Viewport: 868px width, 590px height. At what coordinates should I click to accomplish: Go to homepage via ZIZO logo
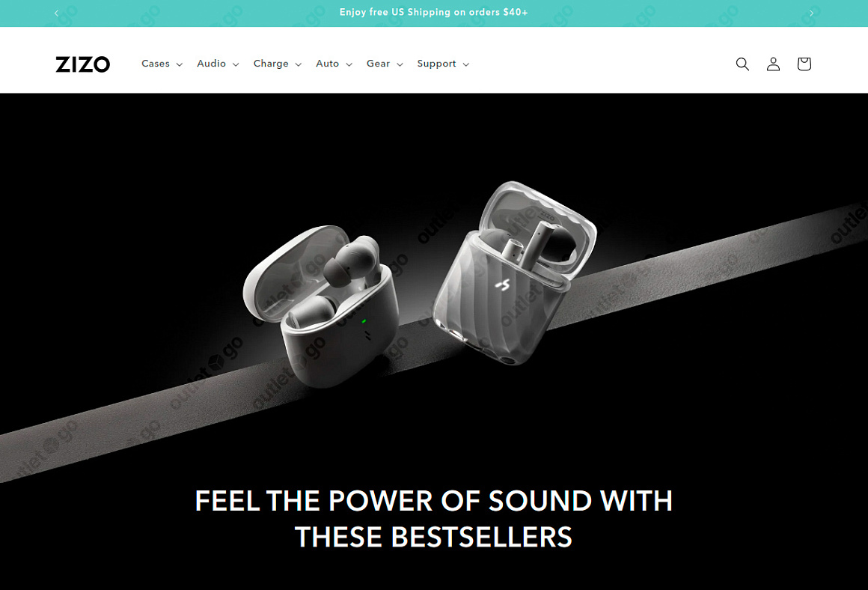pyautogui.click(x=82, y=64)
